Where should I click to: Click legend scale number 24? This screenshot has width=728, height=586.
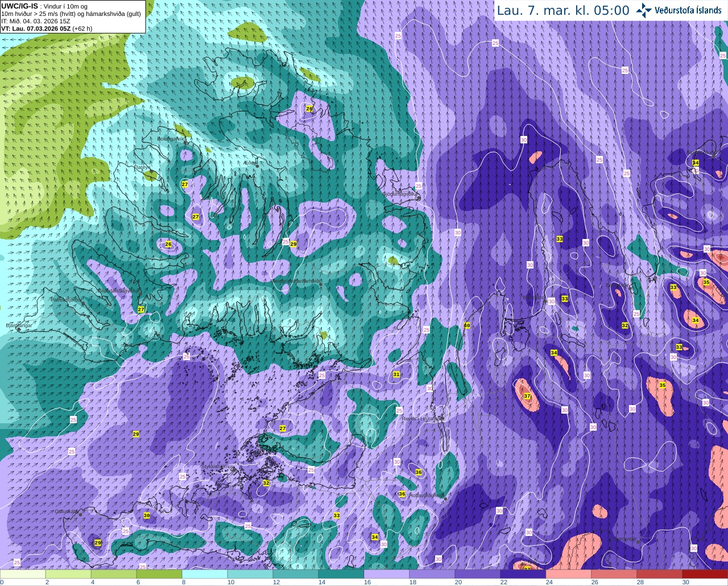549,582
